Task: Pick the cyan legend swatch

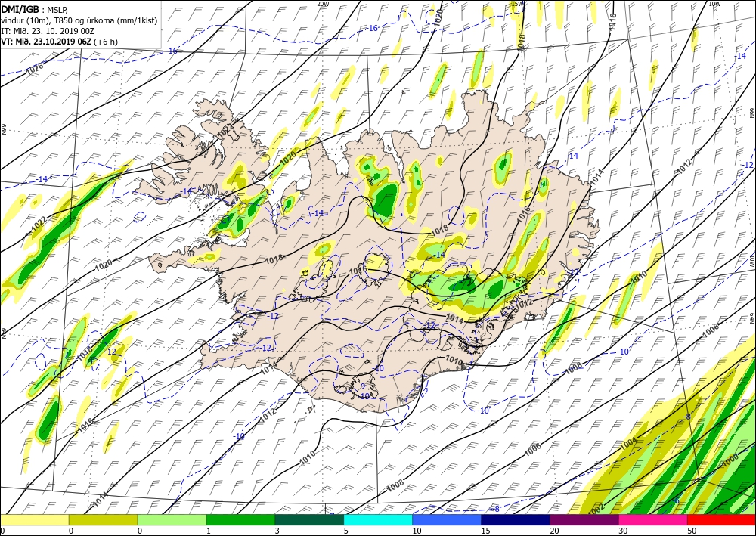Action: pos(378,520)
